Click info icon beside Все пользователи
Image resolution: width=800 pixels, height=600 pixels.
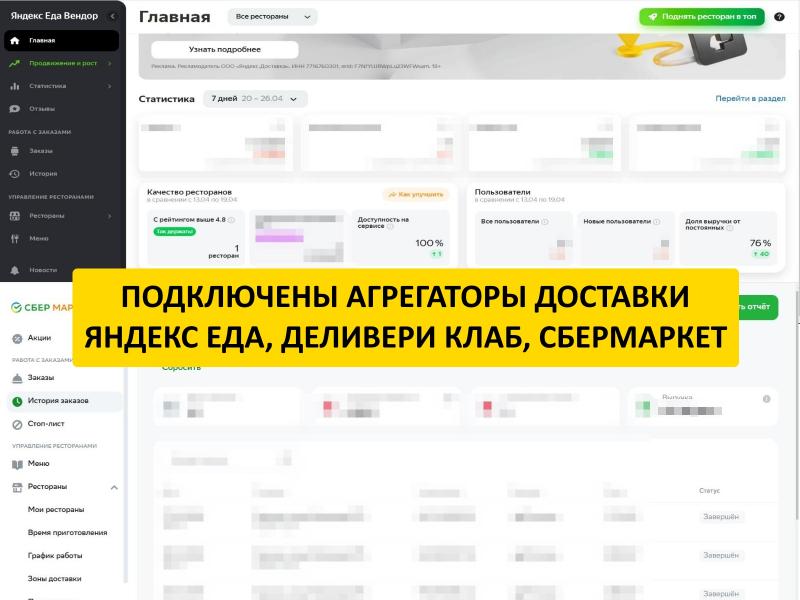[x=545, y=221]
